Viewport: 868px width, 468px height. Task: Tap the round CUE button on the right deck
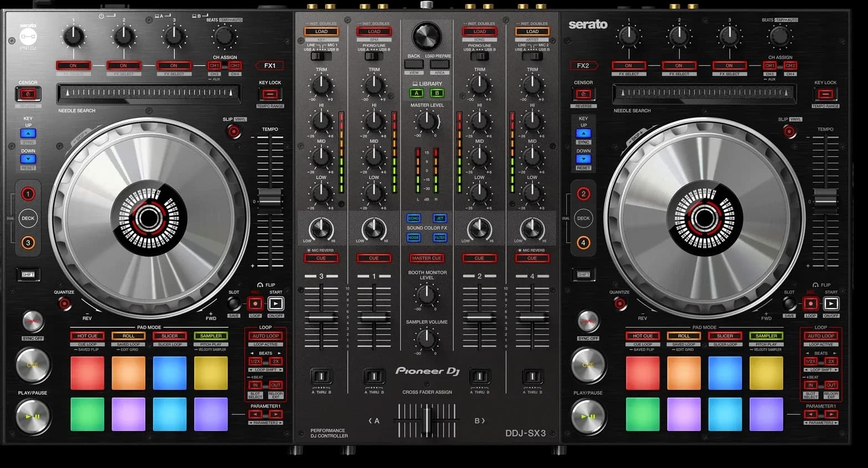[588, 364]
